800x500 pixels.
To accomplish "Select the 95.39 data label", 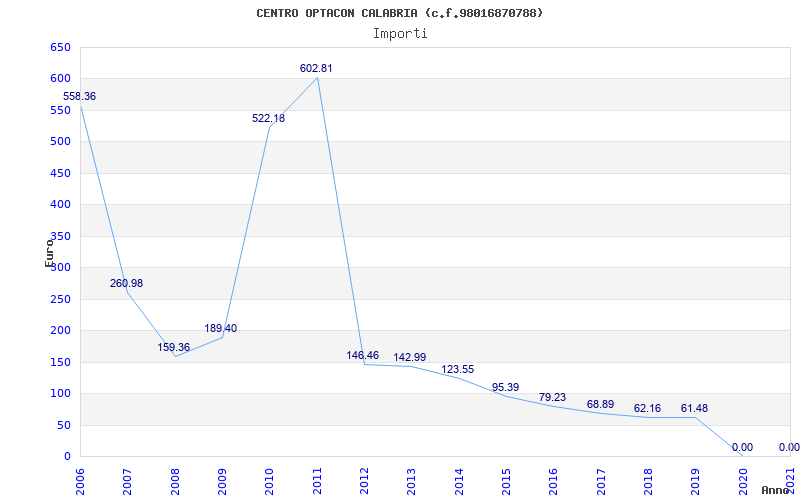I will (505, 387).
